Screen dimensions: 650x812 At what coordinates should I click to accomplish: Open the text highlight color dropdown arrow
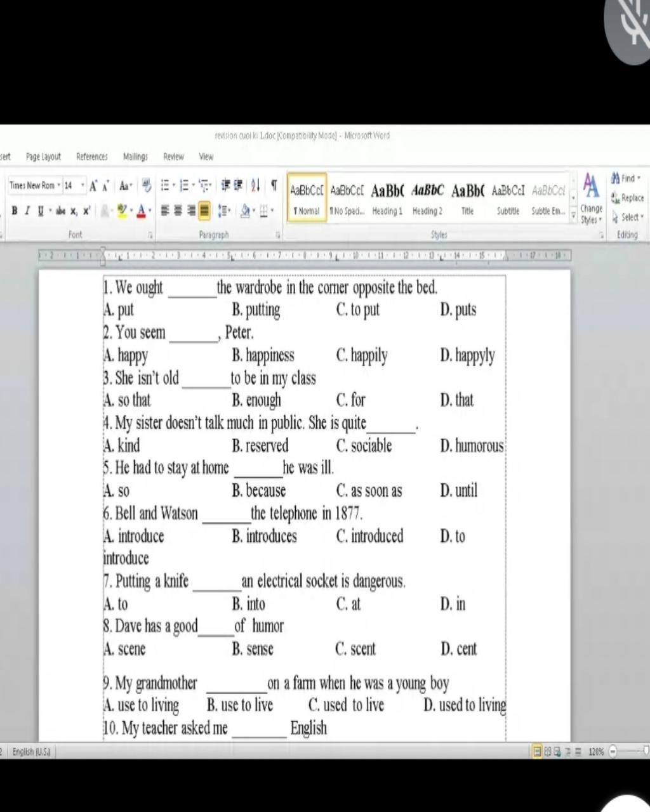131,211
